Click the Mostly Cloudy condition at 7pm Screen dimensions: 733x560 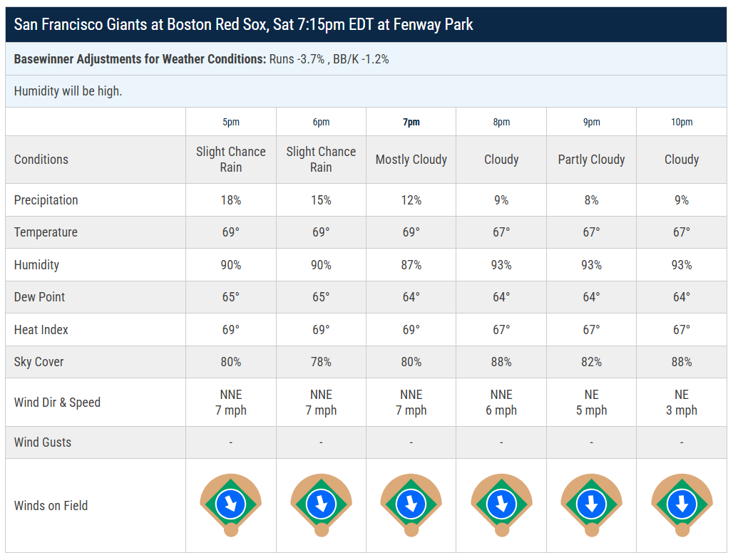[x=411, y=160]
